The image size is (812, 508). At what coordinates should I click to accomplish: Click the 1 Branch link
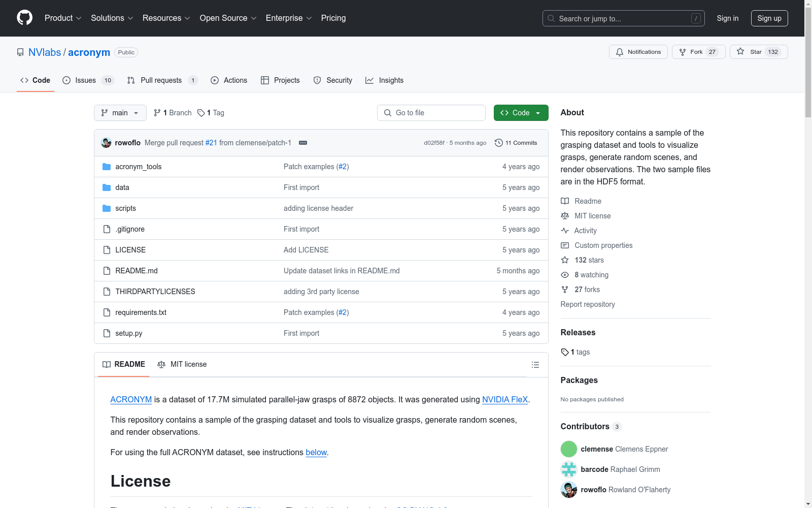(173, 113)
